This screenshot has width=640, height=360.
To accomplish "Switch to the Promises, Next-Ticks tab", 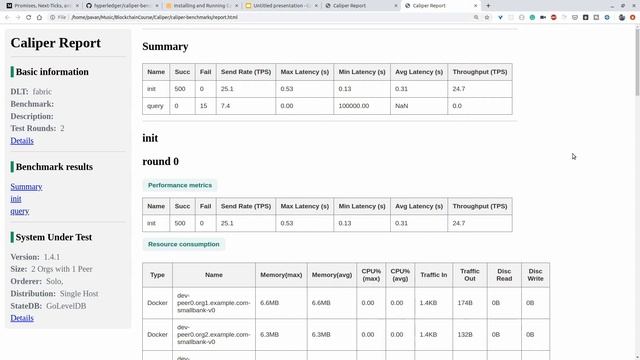I will click(x=42, y=6).
